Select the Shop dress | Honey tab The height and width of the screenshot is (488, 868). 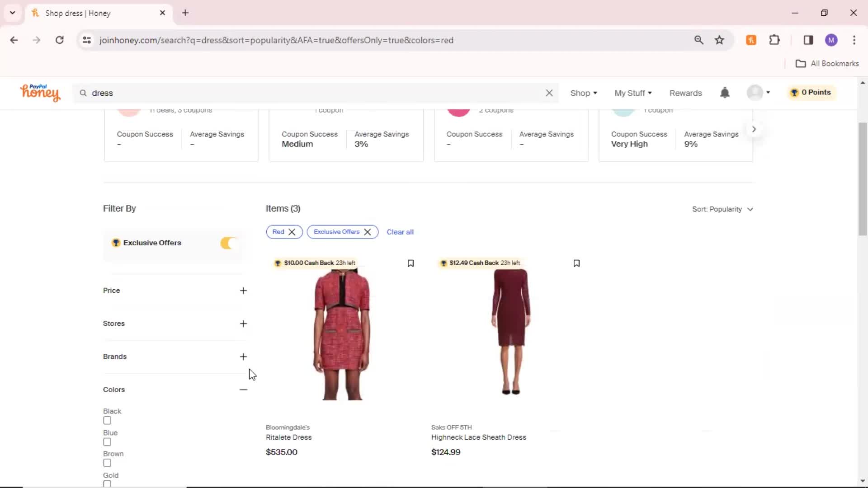99,13
